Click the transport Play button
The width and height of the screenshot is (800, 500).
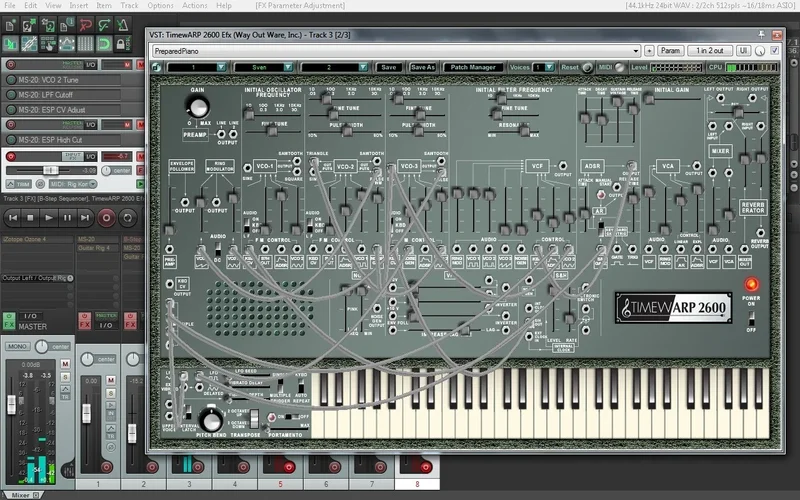(x=49, y=218)
